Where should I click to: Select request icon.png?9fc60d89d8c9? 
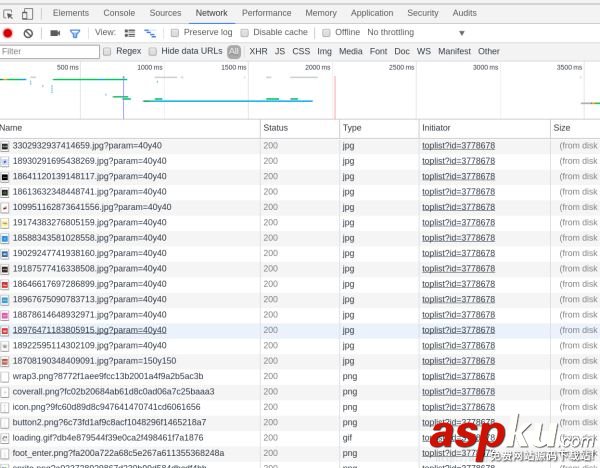[x=106, y=408]
